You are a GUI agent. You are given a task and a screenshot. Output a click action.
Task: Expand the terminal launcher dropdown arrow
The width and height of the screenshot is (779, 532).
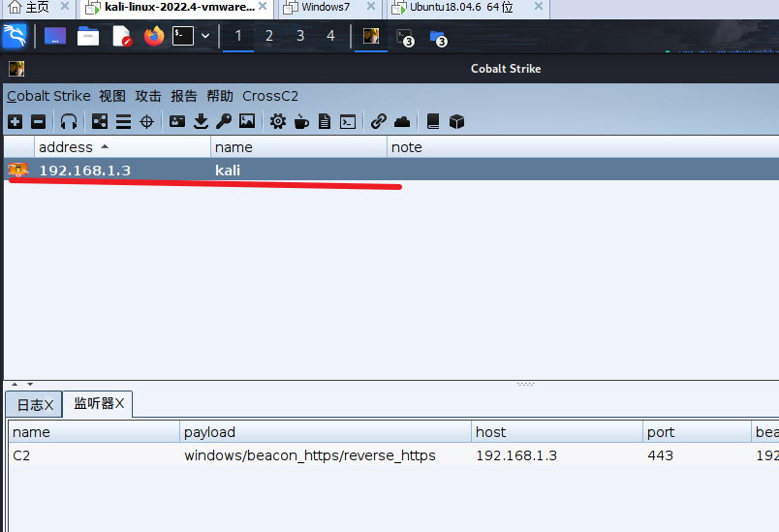click(x=205, y=36)
